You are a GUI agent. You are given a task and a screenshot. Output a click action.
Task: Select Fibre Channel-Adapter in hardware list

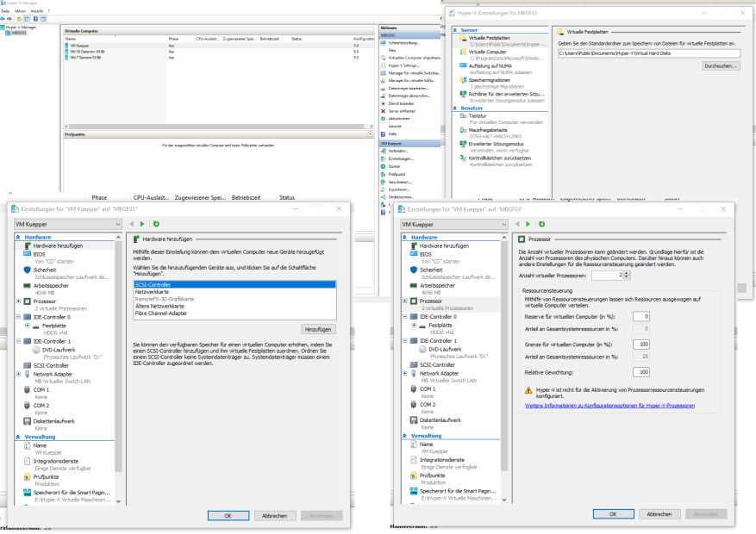[x=234, y=313]
